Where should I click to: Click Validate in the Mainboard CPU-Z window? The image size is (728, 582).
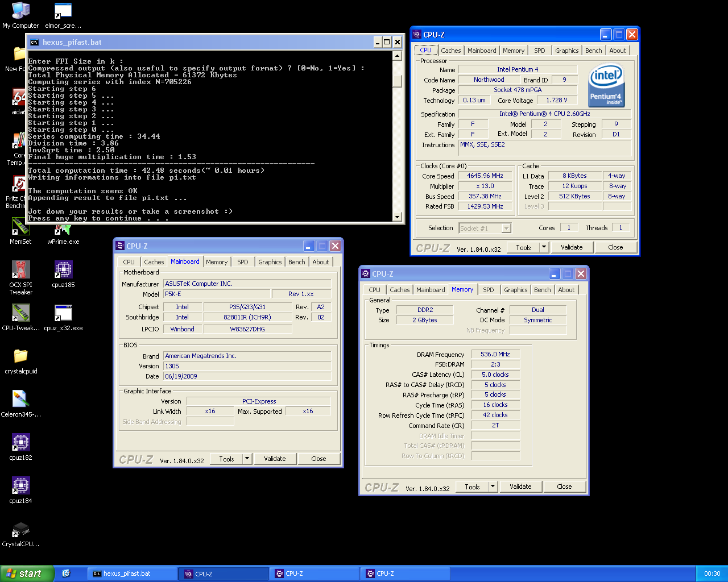coord(275,459)
